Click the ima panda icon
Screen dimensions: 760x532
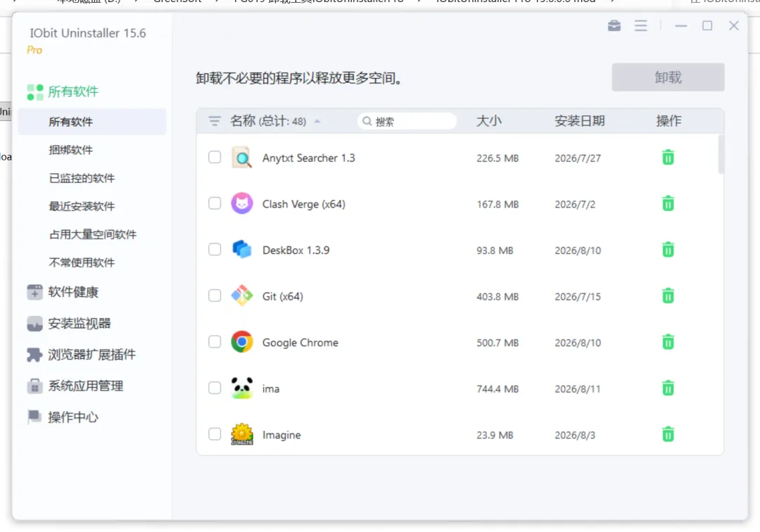coord(242,388)
